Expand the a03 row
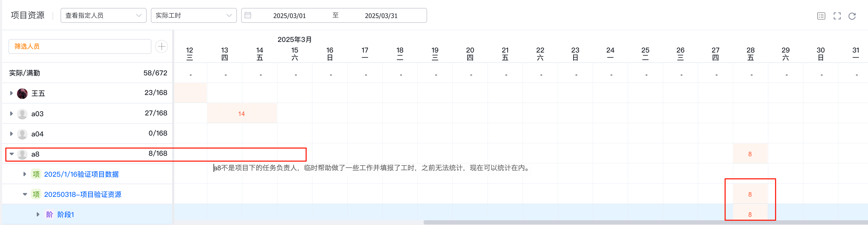 [11, 114]
